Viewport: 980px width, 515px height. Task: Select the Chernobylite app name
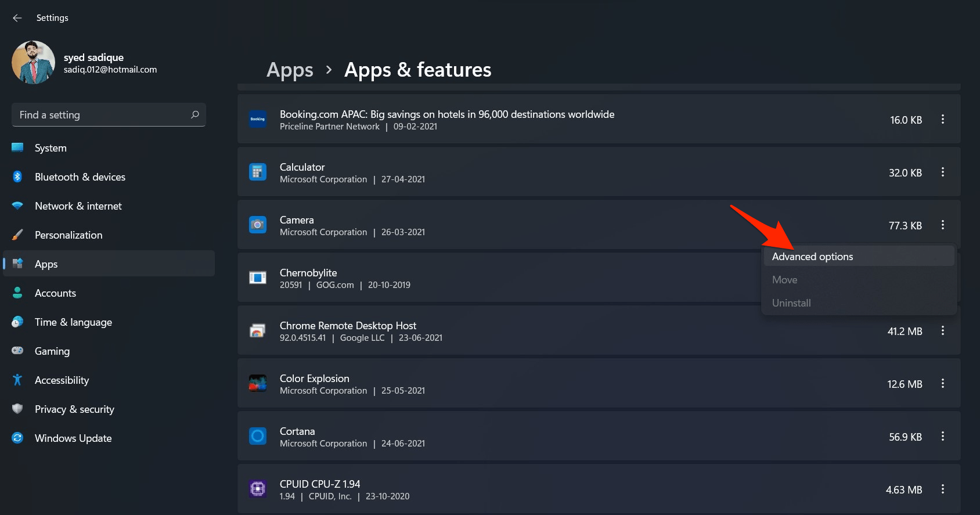[x=308, y=273]
